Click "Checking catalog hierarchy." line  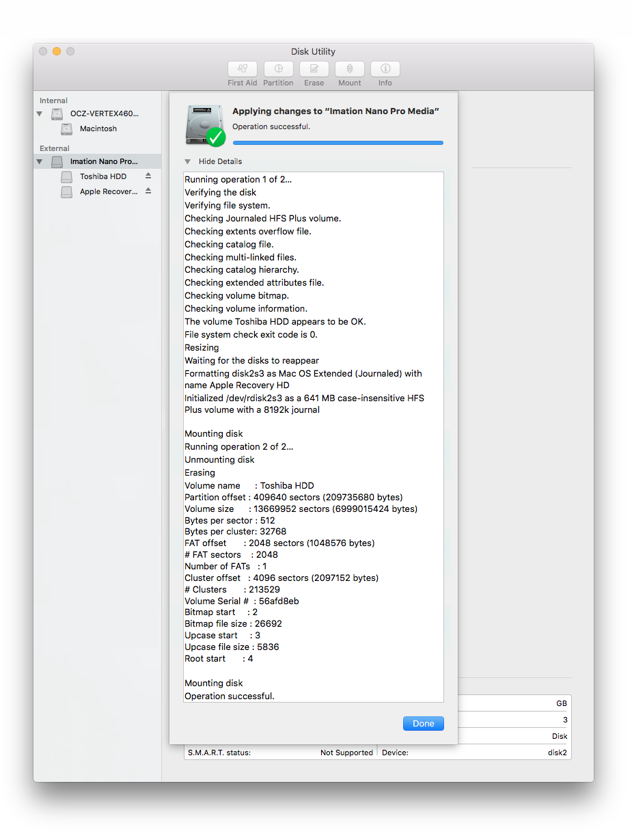[242, 270]
